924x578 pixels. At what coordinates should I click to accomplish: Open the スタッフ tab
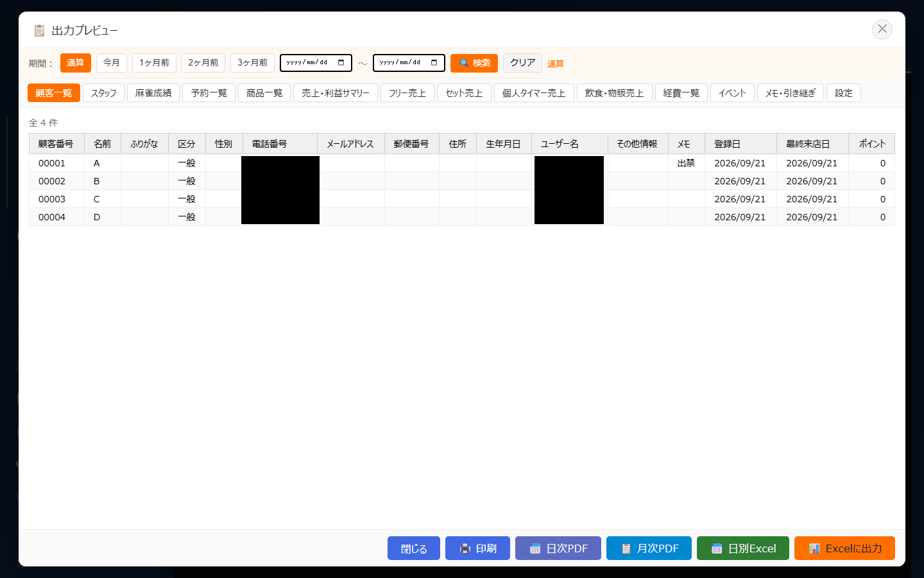pyautogui.click(x=103, y=93)
